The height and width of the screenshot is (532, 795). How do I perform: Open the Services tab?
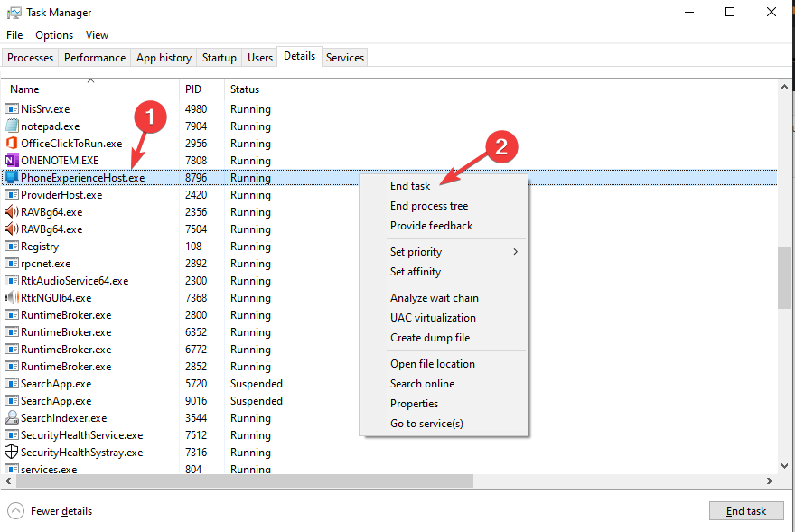[x=345, y=58]
